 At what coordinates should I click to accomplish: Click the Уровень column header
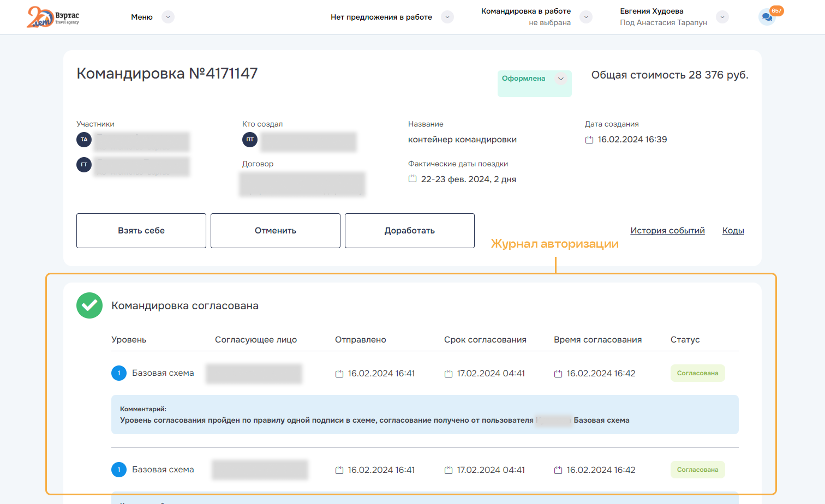pyautogui.click(x=129, y=340)
